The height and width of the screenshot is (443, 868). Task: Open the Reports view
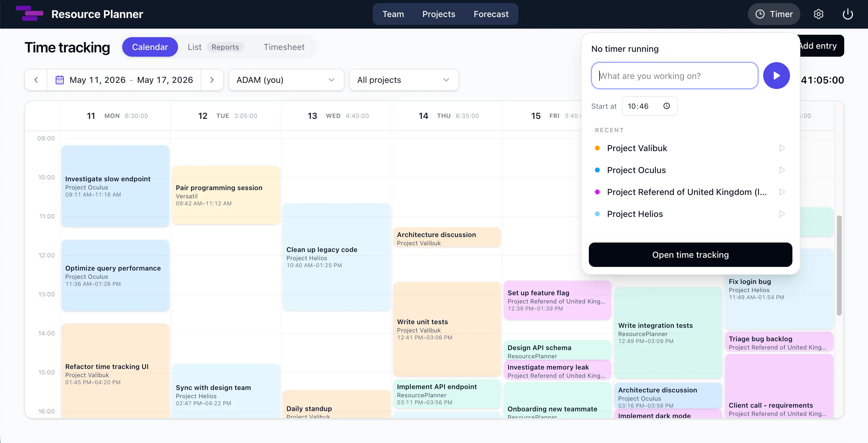225,47
